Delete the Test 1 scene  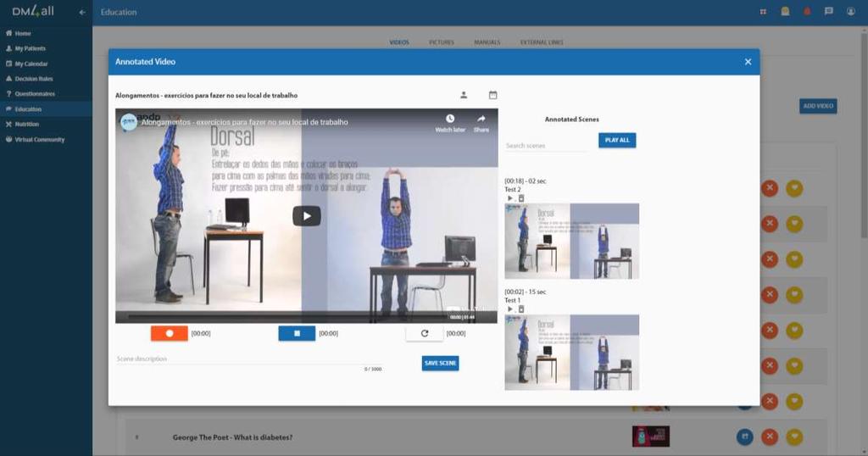click(x=521, y=309)
